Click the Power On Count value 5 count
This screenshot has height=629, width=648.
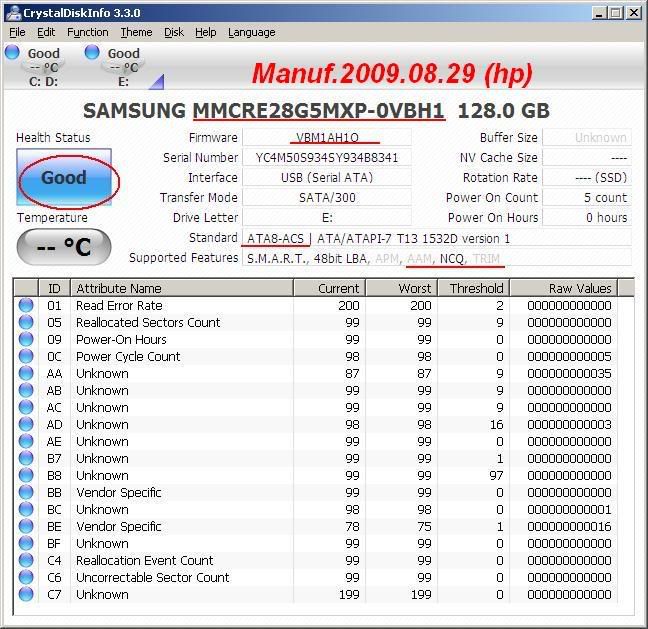(x=587, y=198)
